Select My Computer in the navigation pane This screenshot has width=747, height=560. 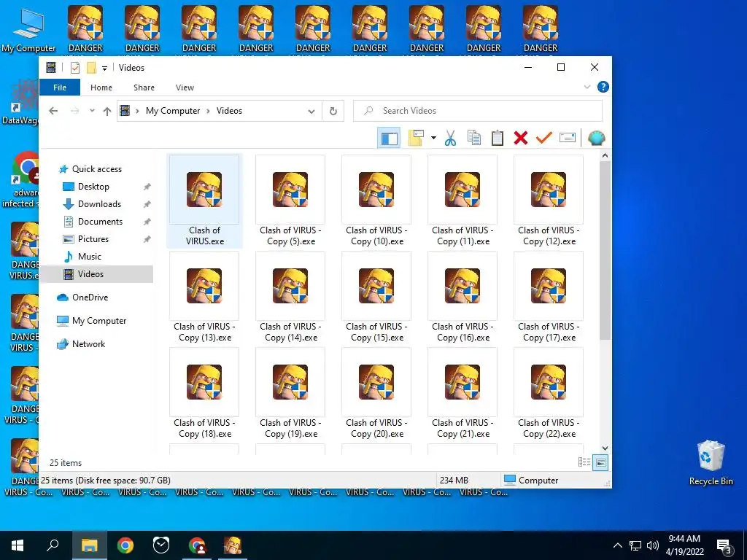99,321
